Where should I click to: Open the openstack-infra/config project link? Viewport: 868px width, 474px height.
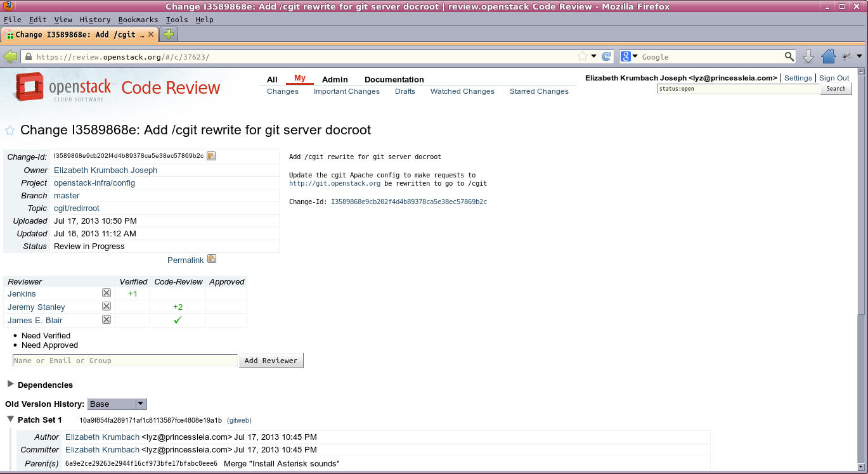tap(94, 183)
